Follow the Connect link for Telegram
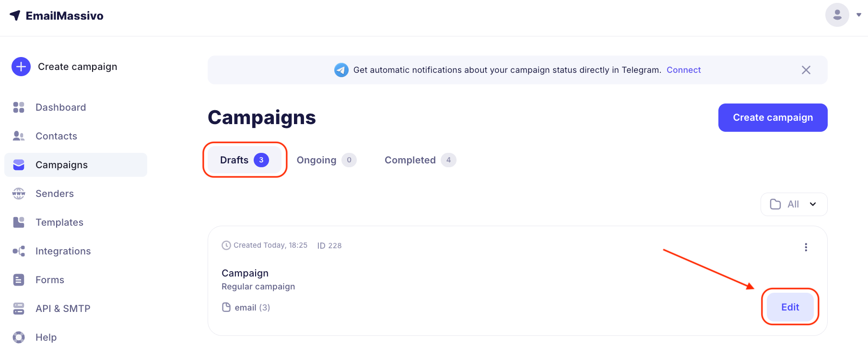Viewport: 868px width, 345px height. 683,70
